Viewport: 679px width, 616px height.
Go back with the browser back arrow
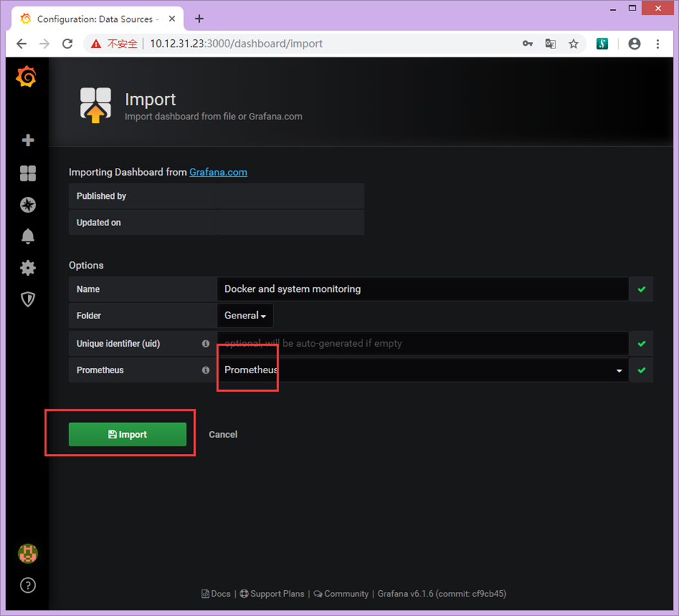pyautogui.click(x=22, y=44)
